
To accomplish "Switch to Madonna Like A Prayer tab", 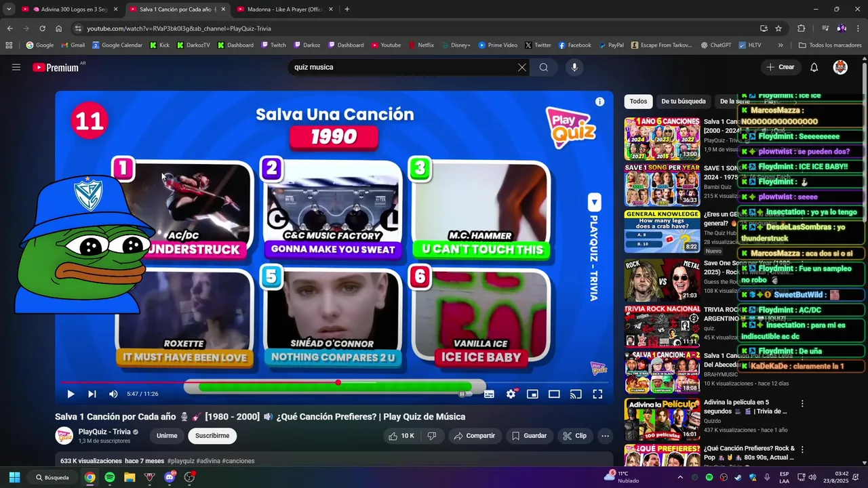I will [283, 9].
